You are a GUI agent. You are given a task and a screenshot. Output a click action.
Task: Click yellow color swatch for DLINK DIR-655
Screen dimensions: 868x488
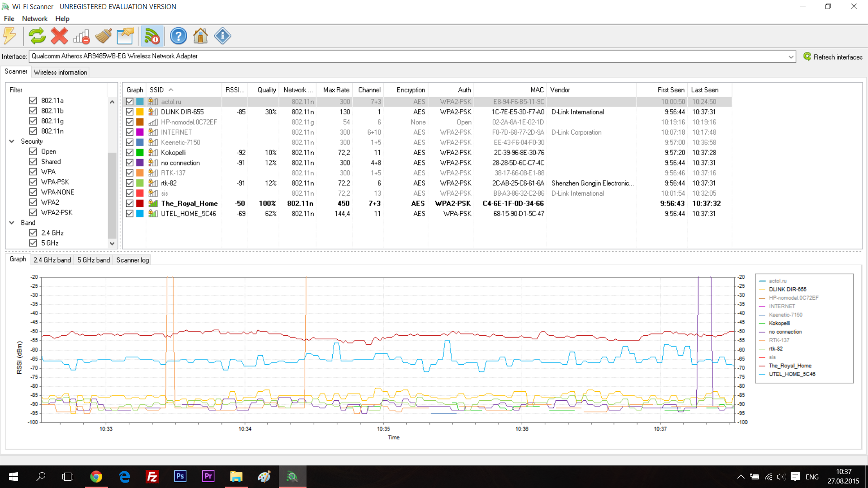(x=140, y=112)
